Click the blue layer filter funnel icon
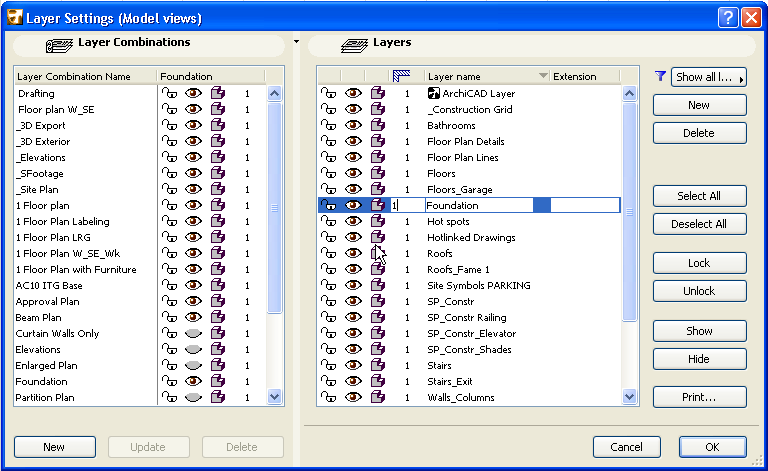The image size is (768, 471). point(660,76)
